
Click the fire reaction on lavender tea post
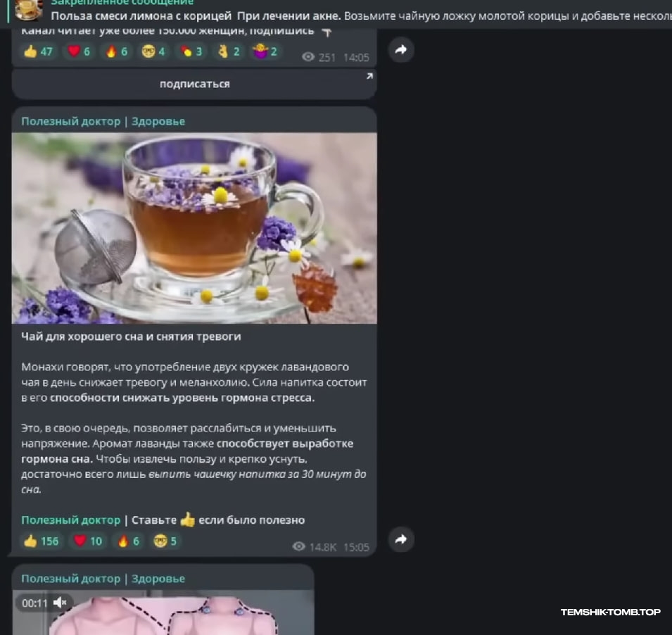[x=129, y=541]
